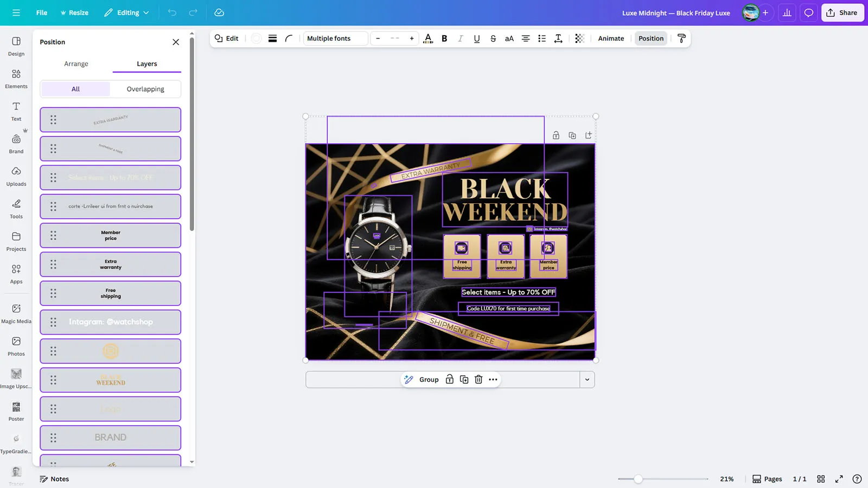This screenshot has width=868, height=488.
Task: Toggle strikethrough text formatting
Action: pos(493,38)
